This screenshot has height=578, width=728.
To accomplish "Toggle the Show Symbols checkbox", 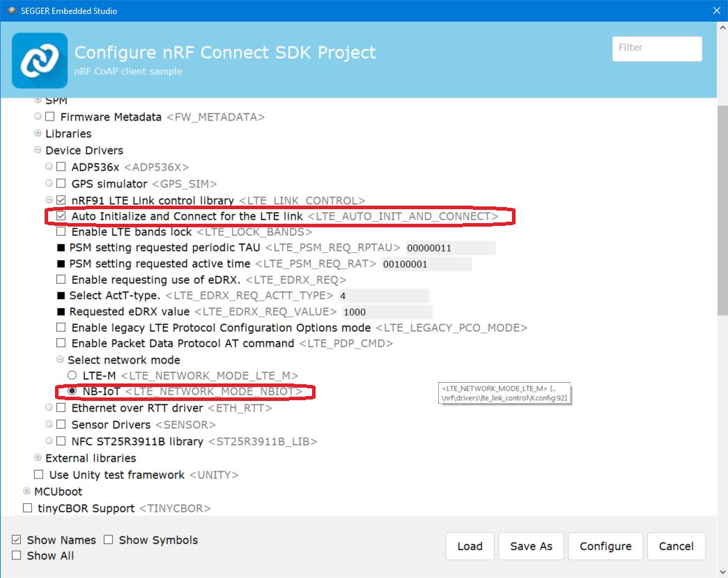I will point(109,540).
